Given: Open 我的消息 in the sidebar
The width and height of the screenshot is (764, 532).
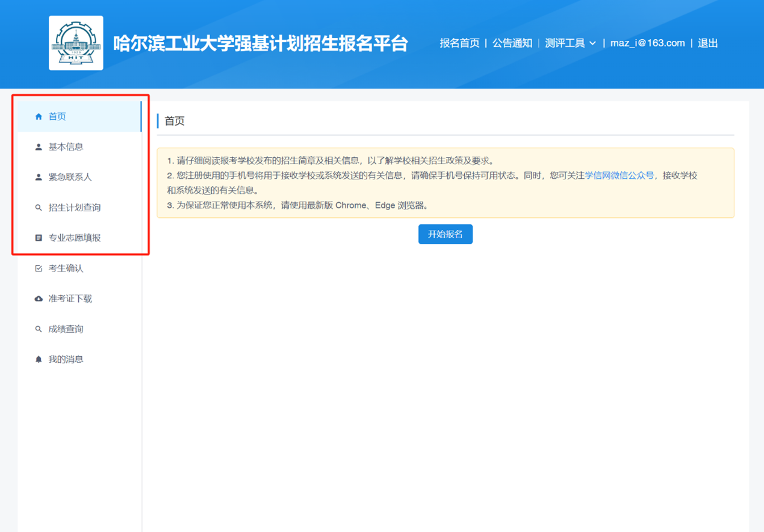Looking at the screenshot, I should click(x=79, y=359).
